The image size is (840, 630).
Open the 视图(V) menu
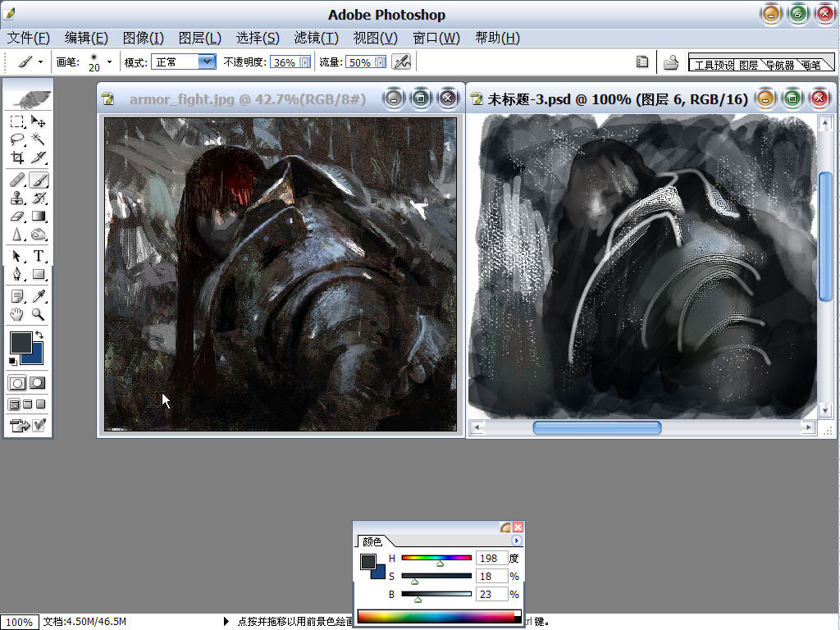375,38
